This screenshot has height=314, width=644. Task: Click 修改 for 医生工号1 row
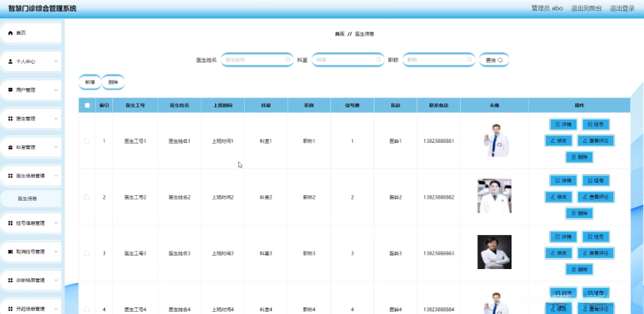coord(559,141)
